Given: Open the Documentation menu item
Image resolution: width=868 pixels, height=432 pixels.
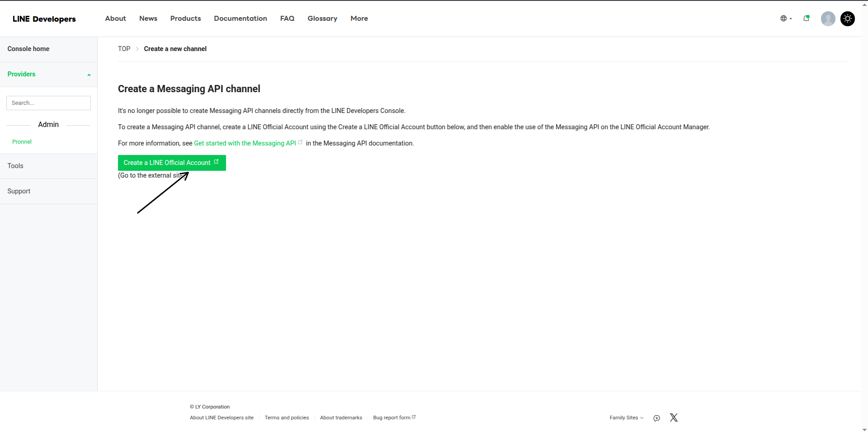Looking at the screenshot, I should 241,19.
